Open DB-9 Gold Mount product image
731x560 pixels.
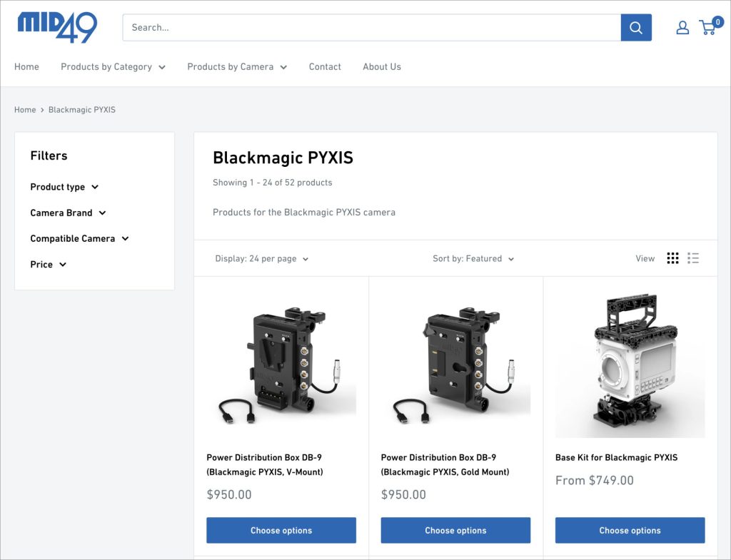pos(455,363)
